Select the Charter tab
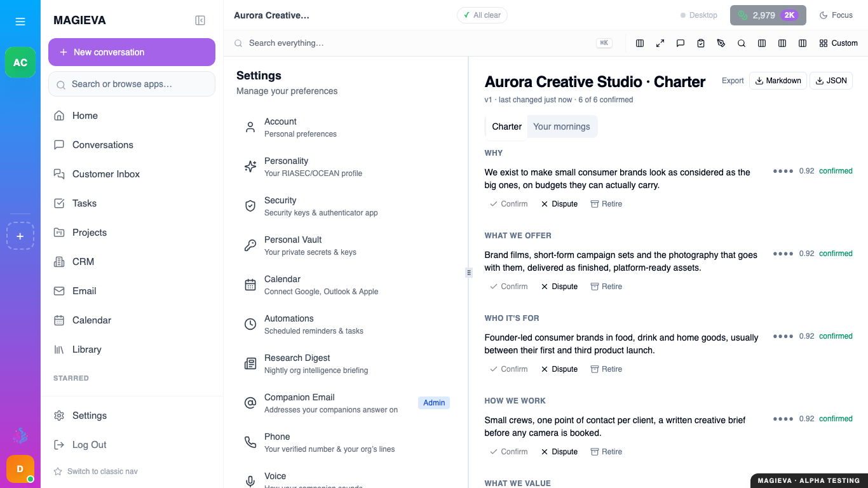 pos(507,126)
